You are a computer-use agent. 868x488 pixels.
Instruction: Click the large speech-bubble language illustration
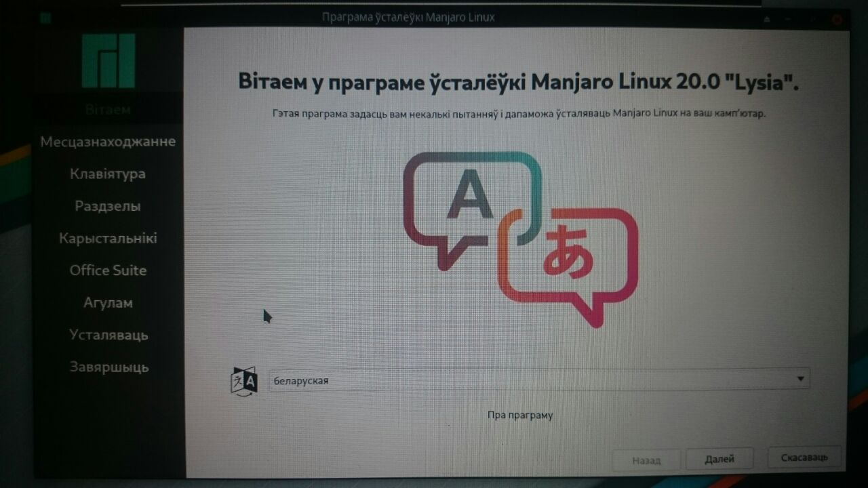521,239
